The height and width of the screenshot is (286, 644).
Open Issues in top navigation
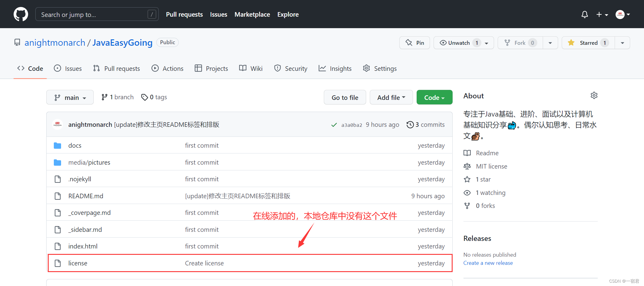[219, 15]
